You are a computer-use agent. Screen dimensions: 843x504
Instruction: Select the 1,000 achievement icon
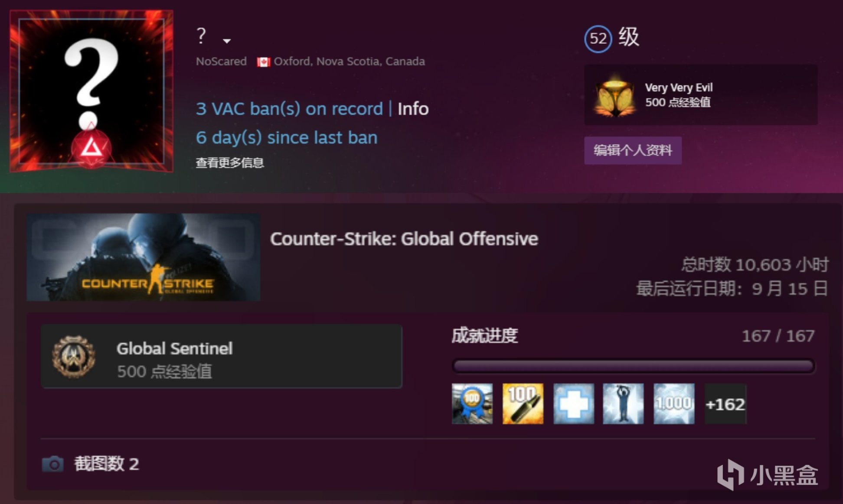674,404
